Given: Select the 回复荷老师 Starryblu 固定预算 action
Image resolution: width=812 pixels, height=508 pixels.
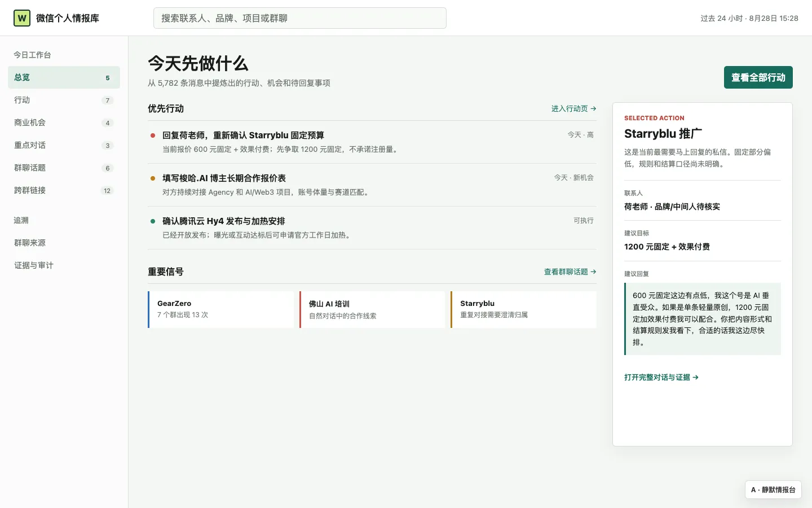Looking at the screenshot, I should (x=372, y=142).
